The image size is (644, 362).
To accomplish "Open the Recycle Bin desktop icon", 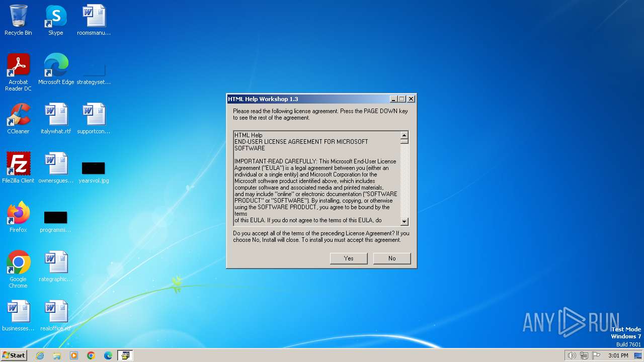I will coord(18,20).
